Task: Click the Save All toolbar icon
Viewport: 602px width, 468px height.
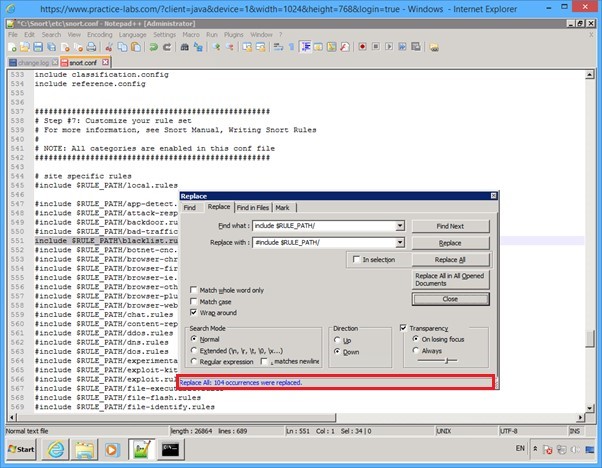Action: pos(51,47)
